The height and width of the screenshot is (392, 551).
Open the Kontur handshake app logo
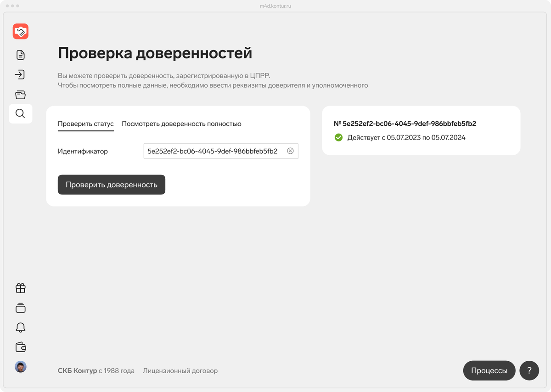point(20,31)
